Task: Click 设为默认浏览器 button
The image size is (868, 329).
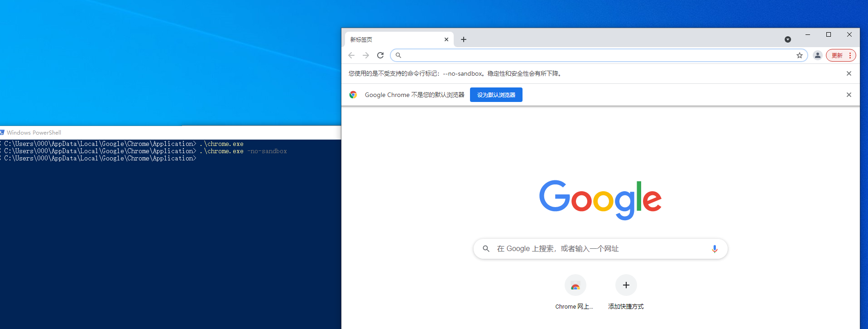Action: (x=496, y=95)
